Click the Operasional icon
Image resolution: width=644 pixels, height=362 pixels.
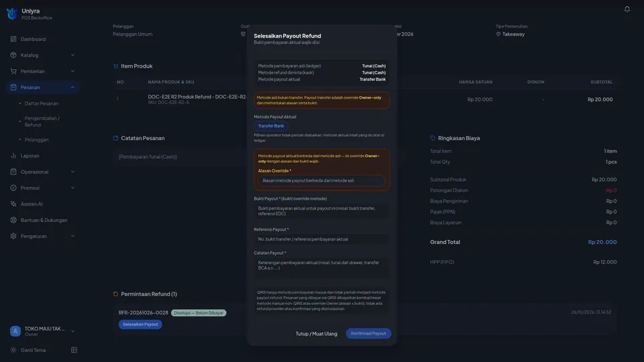click(13, 172)
